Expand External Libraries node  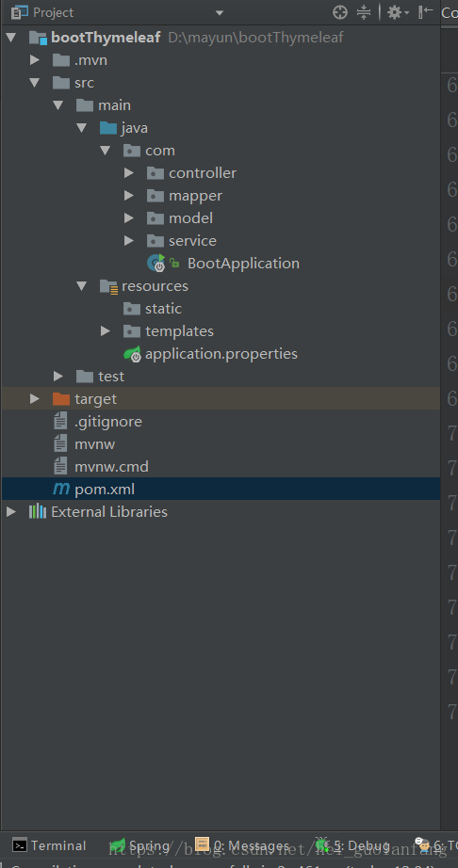pyautogui.click(x=11, y=512)
